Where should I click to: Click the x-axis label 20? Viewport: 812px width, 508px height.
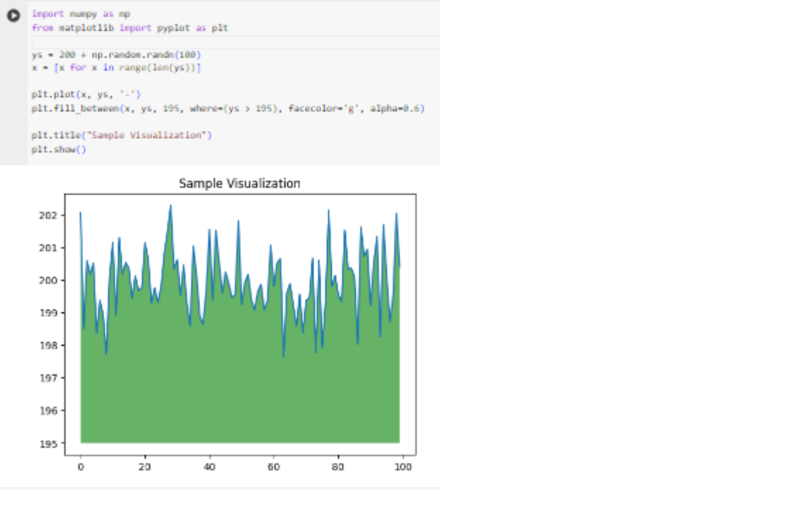(145, 467)
